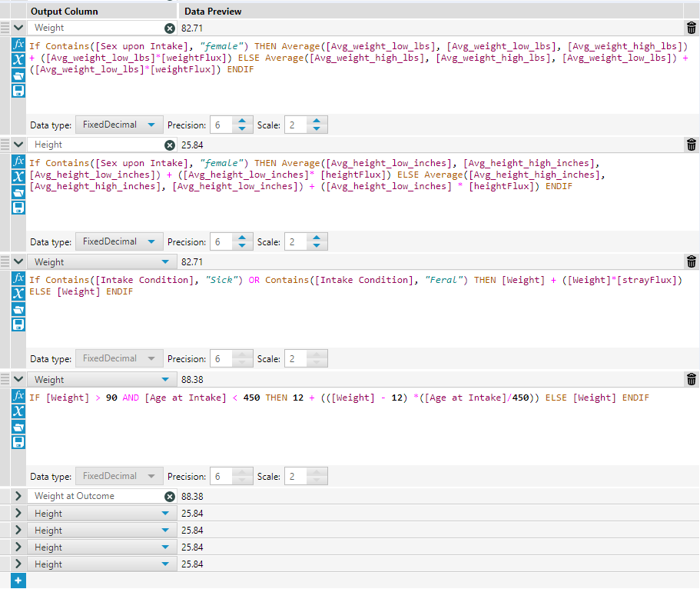Viewport: 700px width, 589px height.
Task: Grab drag handle of first Weight expression
Action: (5, 28)
